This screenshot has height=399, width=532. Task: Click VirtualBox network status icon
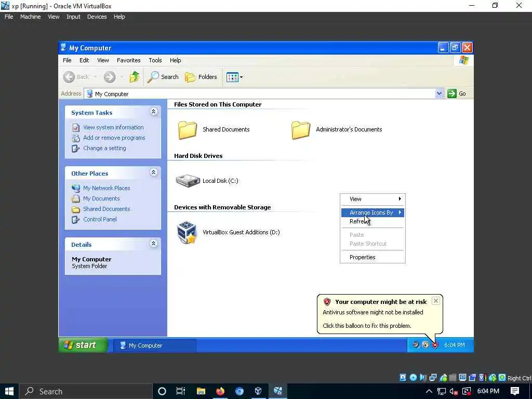click(433, 378)
